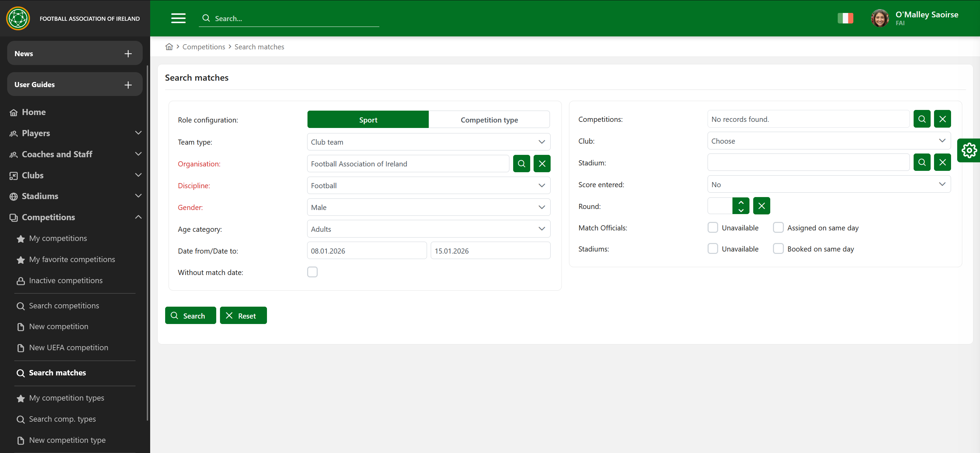The width and height of the screenshot is (980, 453).
Task: Open the Score entered dropdown
Action: coord(828,184)
